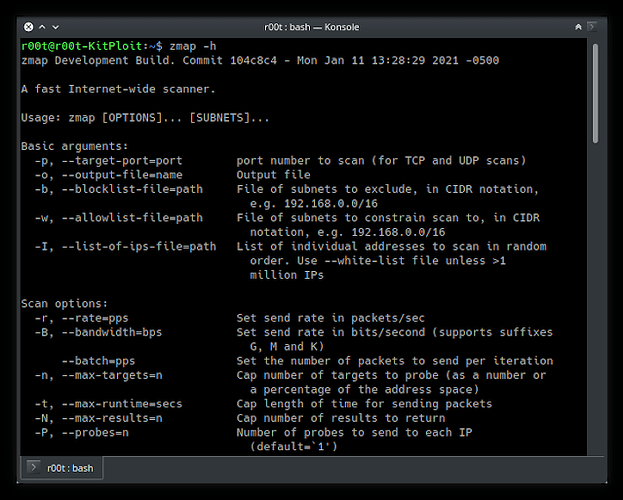Click the vertical scrollbar handle
623x500 pixels.
[595, 93]
